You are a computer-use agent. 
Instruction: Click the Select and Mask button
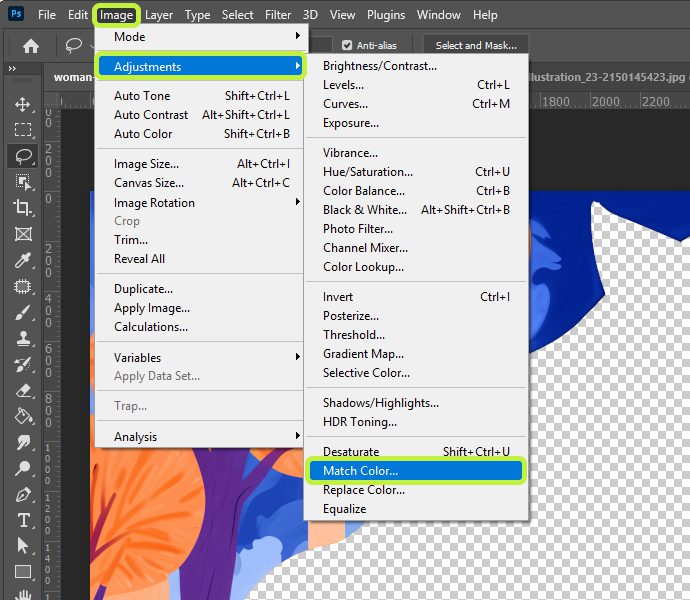click(x=476, y=45)
